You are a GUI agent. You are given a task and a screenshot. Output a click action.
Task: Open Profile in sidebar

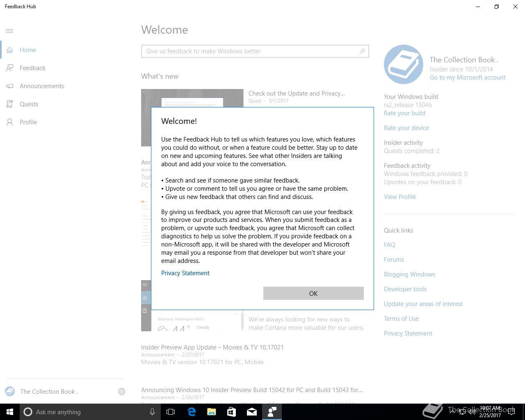28,122
